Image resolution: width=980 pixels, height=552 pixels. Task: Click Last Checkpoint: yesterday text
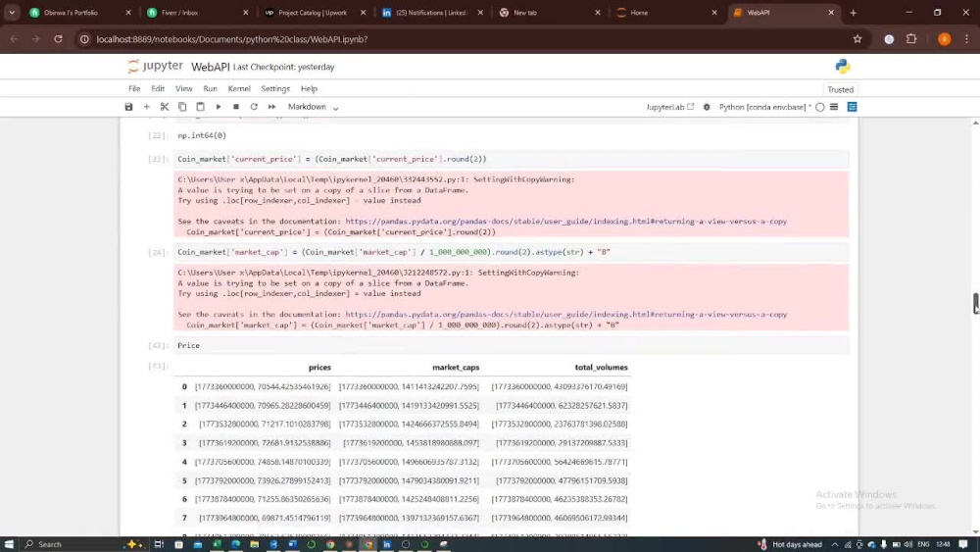click(284, 67)
